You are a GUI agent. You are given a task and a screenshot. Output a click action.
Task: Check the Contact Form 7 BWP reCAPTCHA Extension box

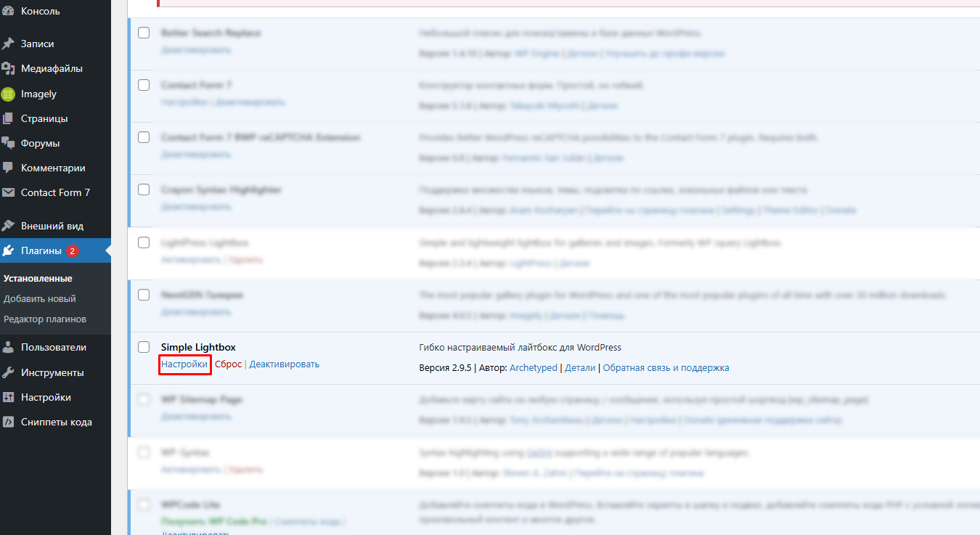144,137
